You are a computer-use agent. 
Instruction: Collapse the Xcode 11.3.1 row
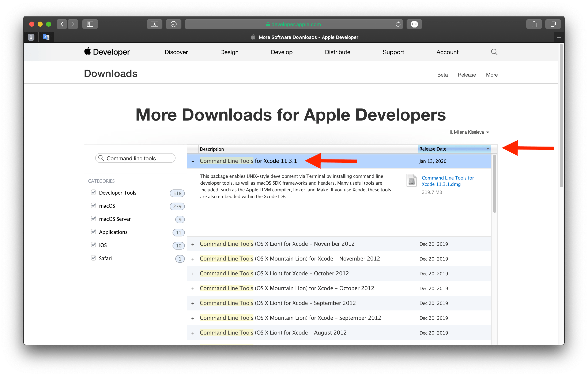[193, 161]
